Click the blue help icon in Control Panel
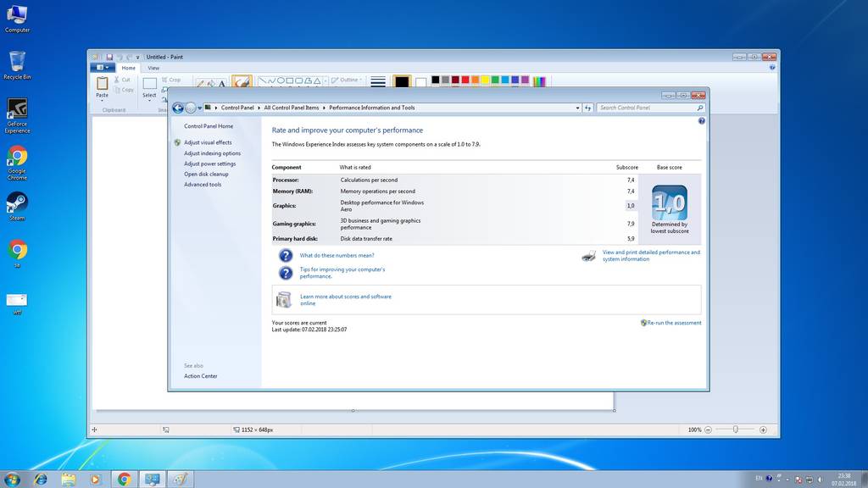The width and height of the screenshot is (868, 488). pyautogui.click(x=702, y=121)
